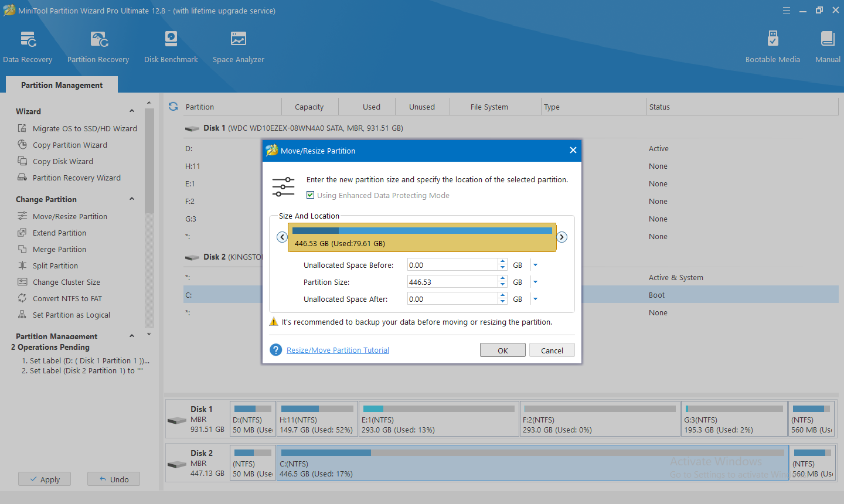Screen dimensions: 844x504
Task: Open the Bootable Media builder
Action: [772, 47]
